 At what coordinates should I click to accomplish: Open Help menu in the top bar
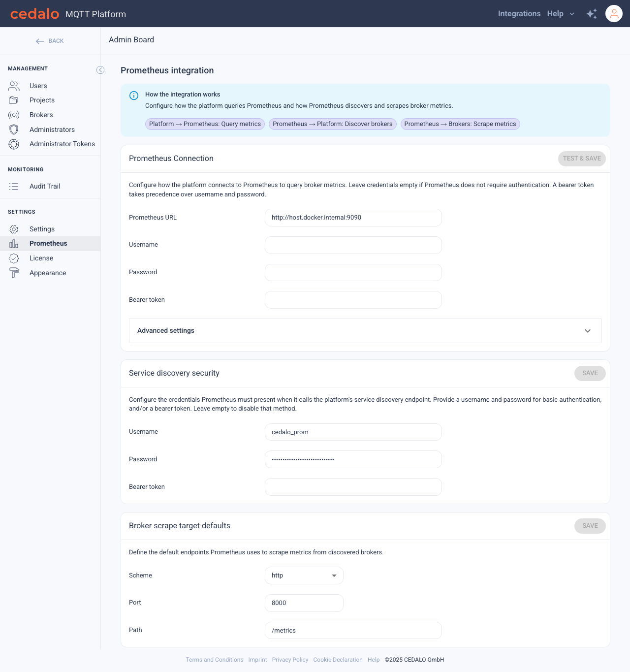pyautogui.click(x=555, y=14)
